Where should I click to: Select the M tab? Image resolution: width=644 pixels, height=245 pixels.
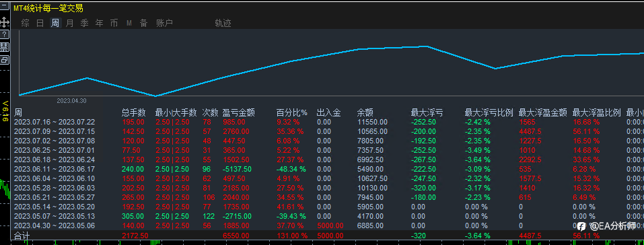(129, 23)
